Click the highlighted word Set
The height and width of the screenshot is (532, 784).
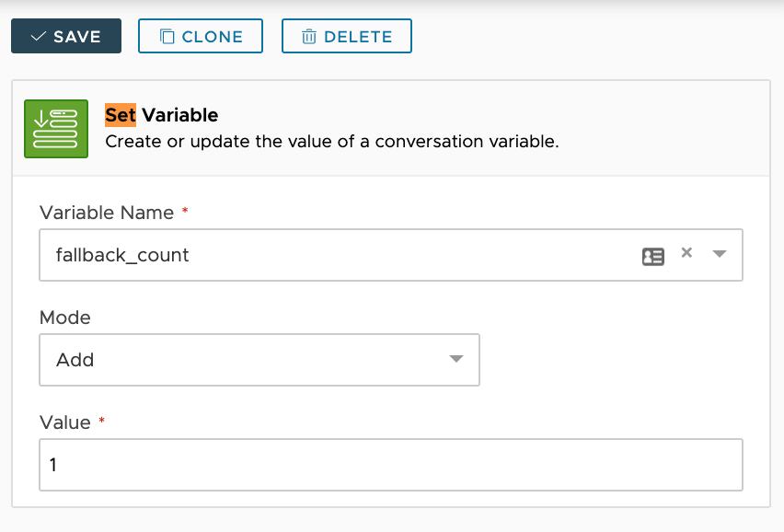[120, 115]
